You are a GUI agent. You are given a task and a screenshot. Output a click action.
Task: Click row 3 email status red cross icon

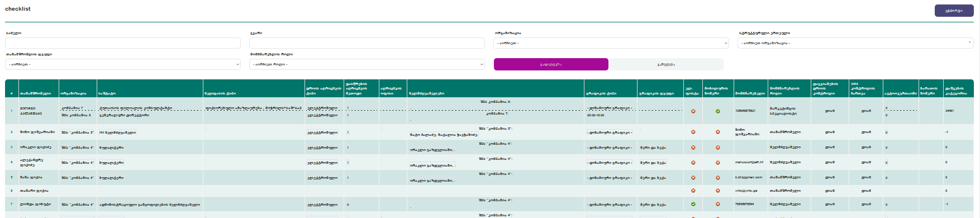(693, 148)
